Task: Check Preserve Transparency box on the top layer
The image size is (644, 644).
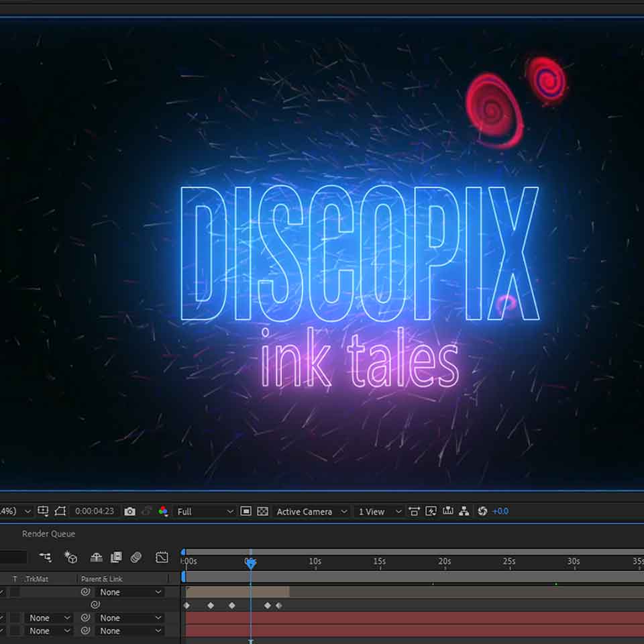Action: [15, 592]
